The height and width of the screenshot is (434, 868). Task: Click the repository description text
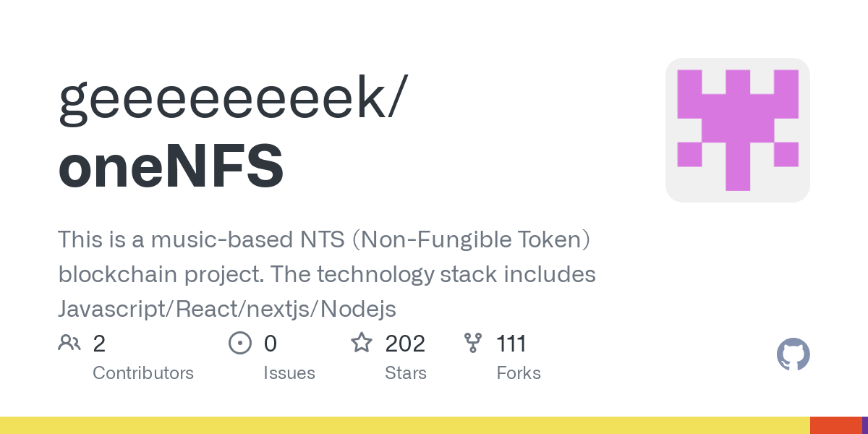(326, 274)
